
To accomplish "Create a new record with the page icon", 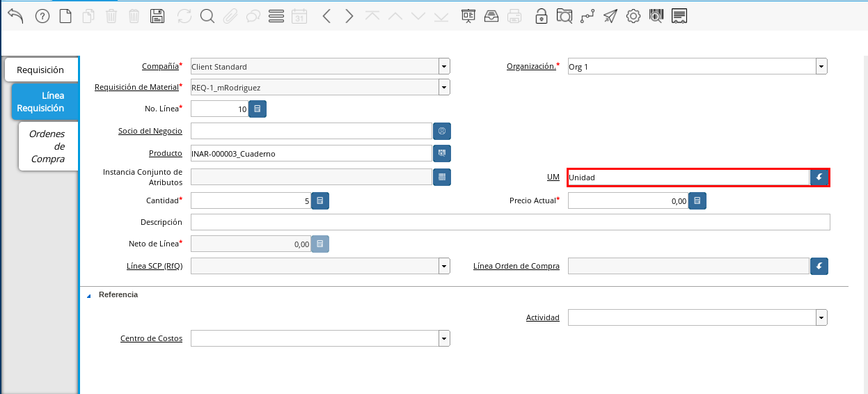I will coord(65,17).
